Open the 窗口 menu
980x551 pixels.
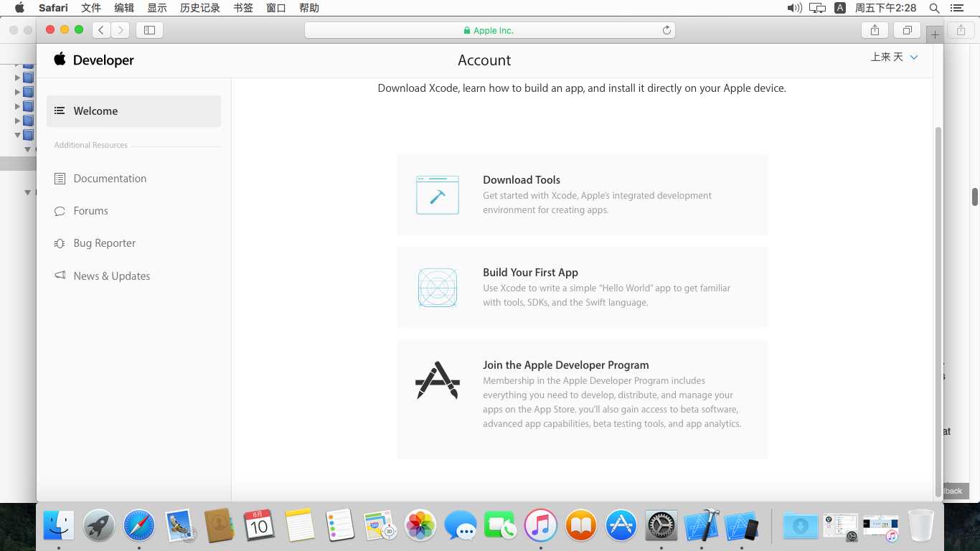click(276, 8)
